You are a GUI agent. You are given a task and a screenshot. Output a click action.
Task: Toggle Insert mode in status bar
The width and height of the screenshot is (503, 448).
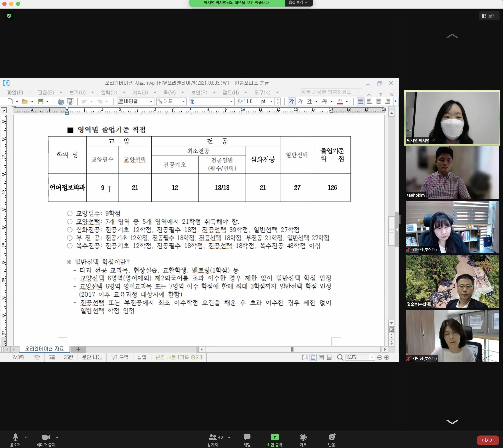click(x=142, y=357)
